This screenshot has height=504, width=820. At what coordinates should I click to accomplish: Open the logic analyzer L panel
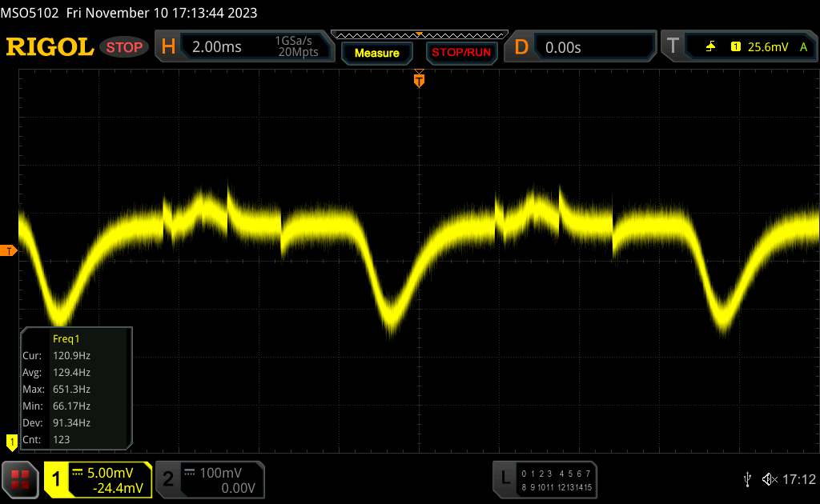click(545, 479)
